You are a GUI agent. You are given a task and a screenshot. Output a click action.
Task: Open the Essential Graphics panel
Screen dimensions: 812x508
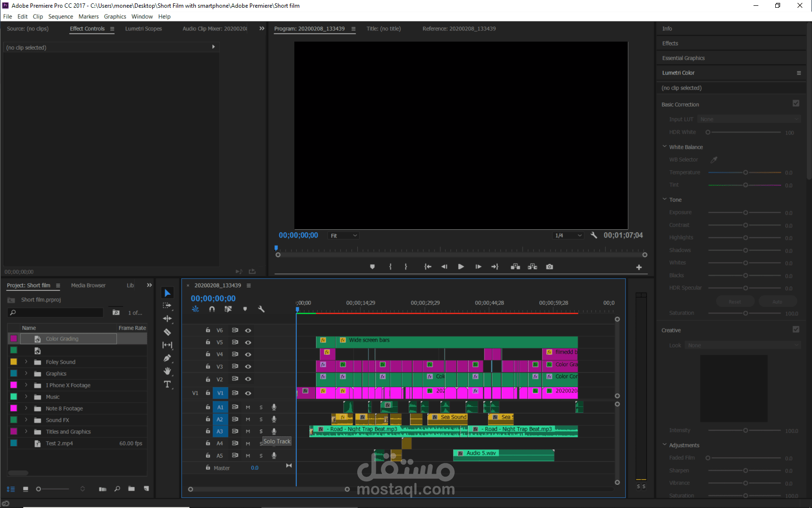pyautogui.click(x=683, y=58)
